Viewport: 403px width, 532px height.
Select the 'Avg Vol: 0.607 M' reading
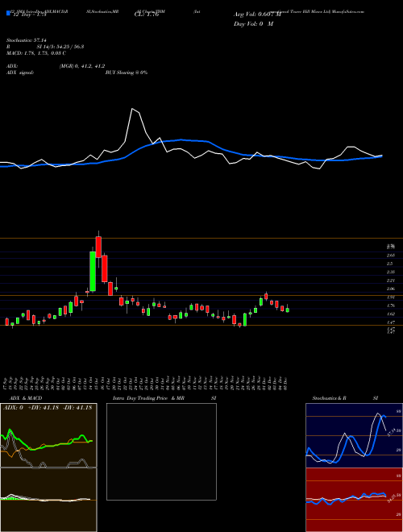tap(257, 15)
